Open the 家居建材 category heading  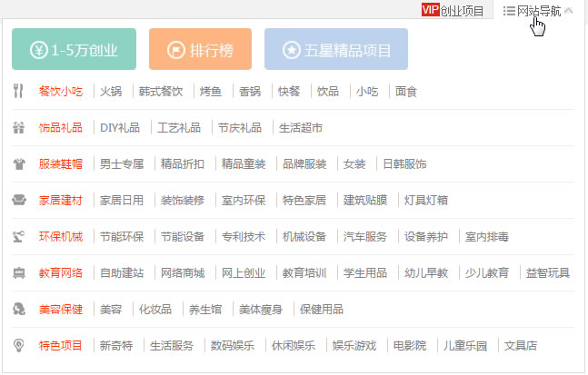[61, 200]
